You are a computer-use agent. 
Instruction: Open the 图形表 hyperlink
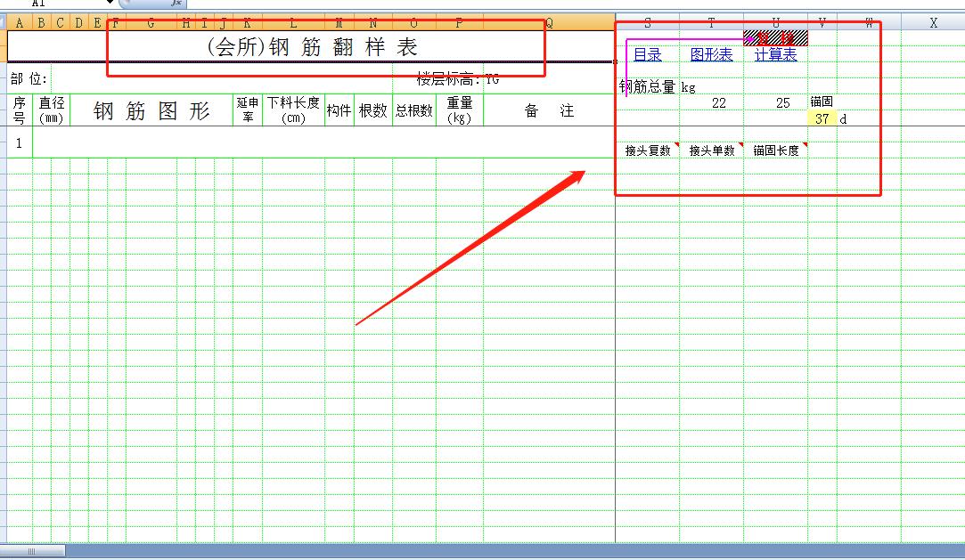[711, 55]
